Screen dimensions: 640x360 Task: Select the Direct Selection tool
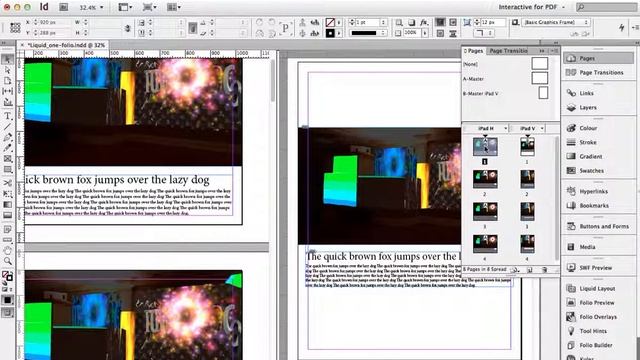7,70
